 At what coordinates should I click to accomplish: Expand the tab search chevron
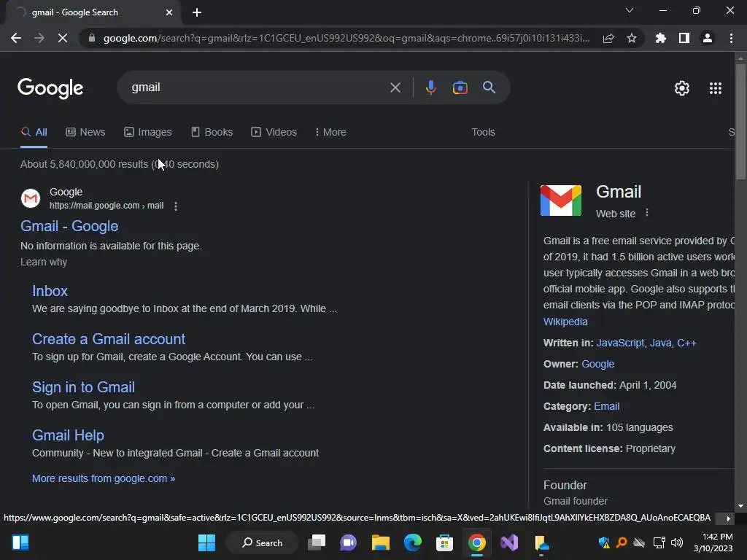point(630,10)
